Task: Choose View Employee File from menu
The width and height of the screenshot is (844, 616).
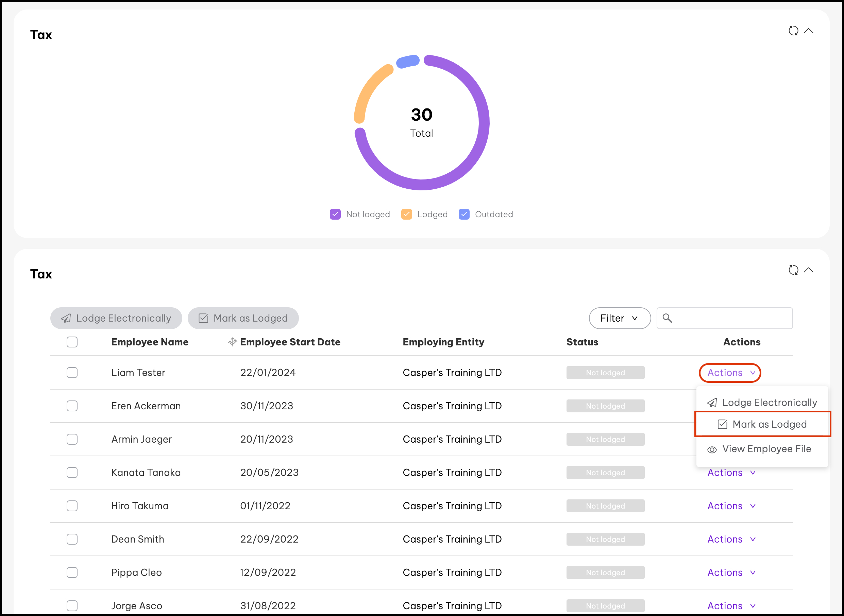Action: pos(766,449)
